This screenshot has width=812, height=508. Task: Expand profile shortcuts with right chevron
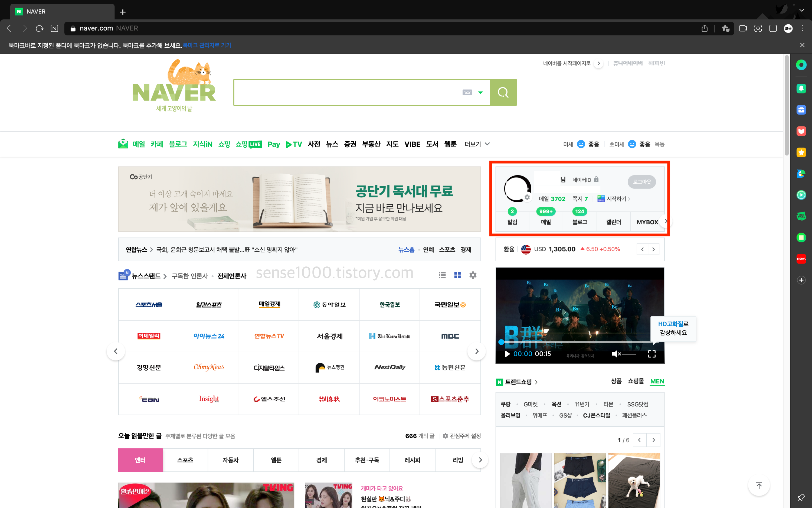tap(666, 221)
